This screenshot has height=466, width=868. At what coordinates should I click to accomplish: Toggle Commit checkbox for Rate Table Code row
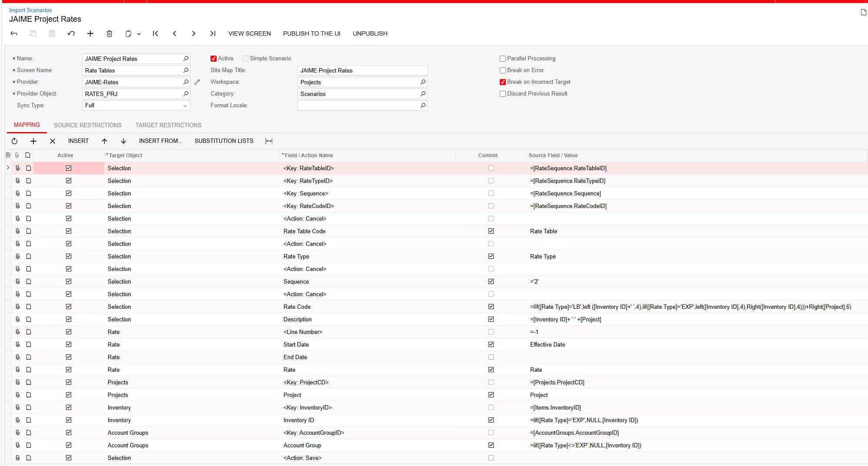tap(491, 231)
